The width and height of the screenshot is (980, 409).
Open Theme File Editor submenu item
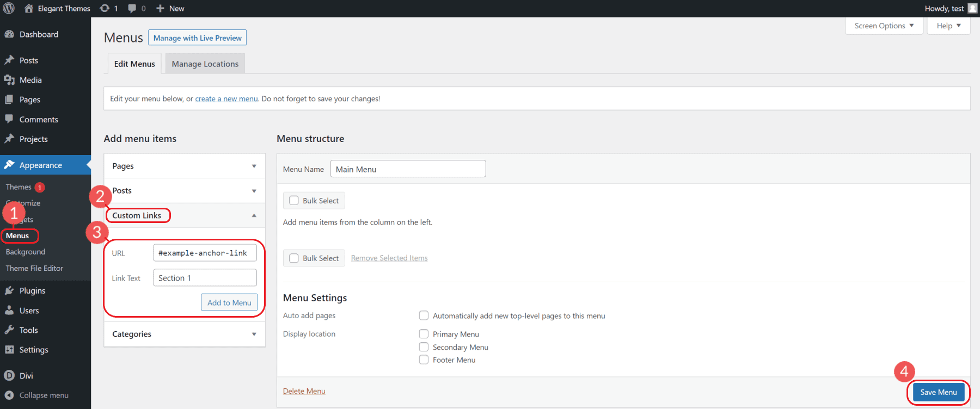[34, 268]
